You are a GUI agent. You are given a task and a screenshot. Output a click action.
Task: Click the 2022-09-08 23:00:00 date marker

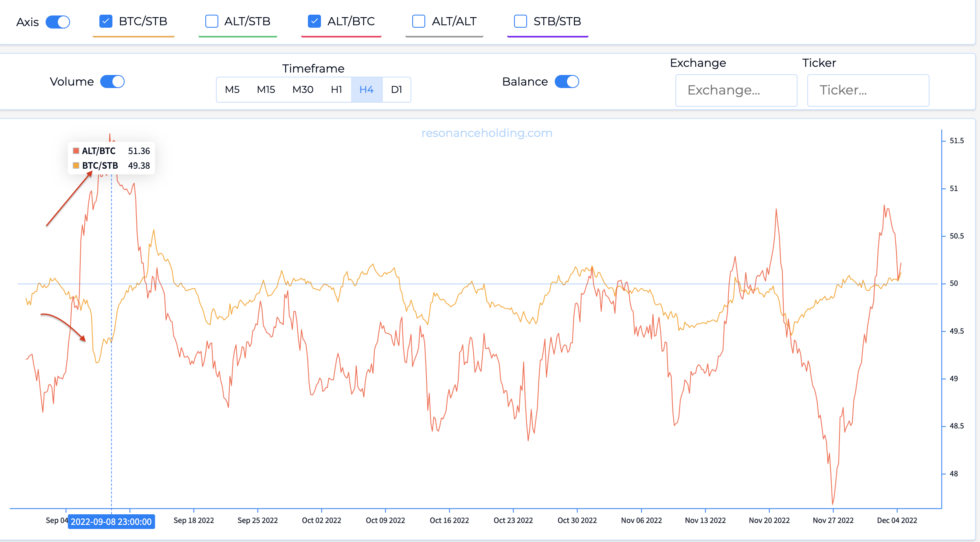click(x=111, y=522)
